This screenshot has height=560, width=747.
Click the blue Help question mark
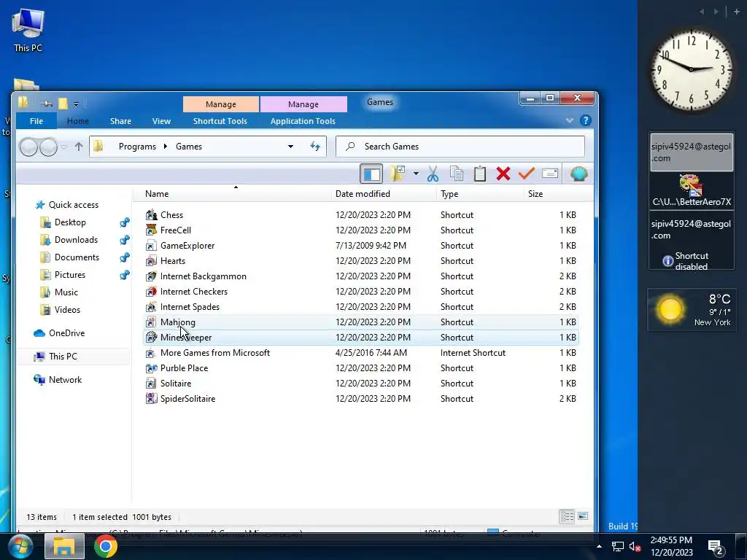click(586, 120)
